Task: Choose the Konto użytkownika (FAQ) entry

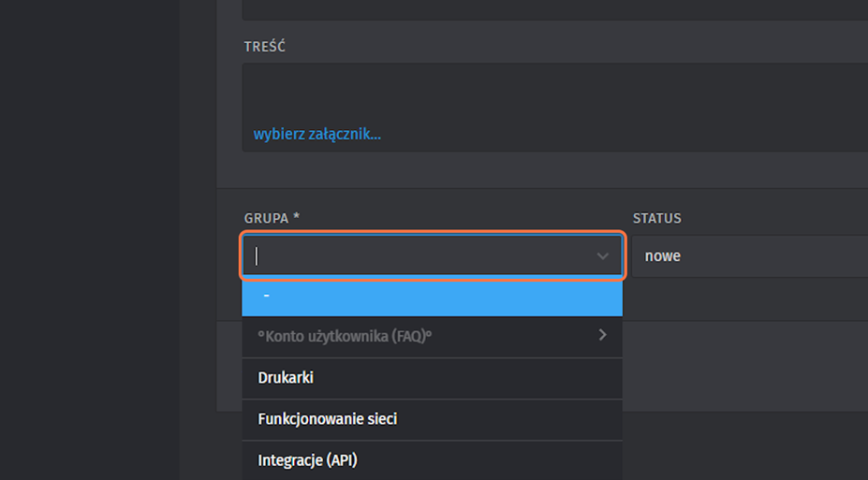Action: [x=345, y=336]
